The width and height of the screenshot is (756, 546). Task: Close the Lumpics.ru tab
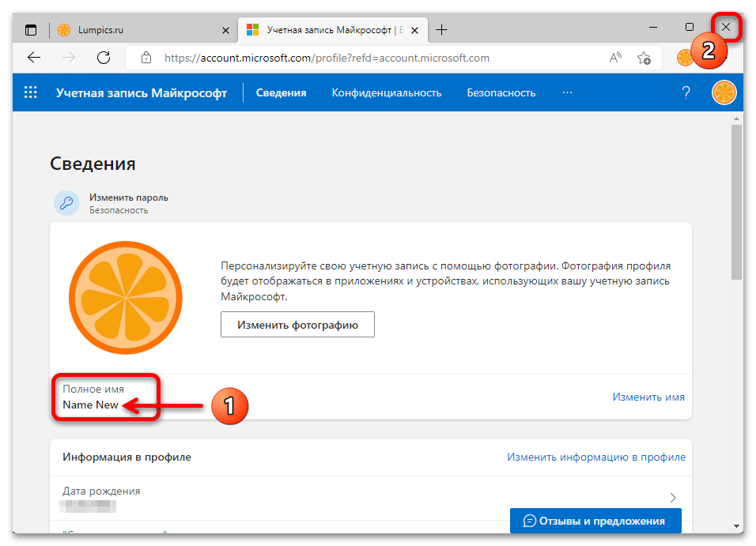pyautogui.click(x=225, y=30)
